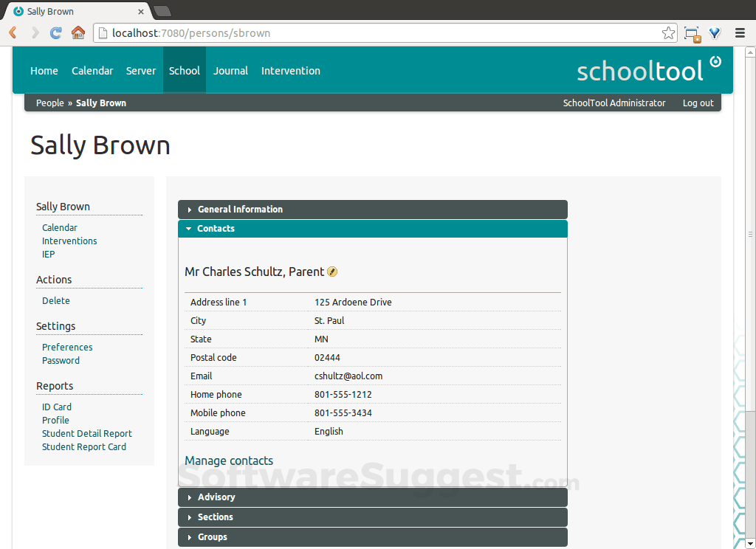
Task: Click the pencil icon beside Charles Schultz
Action: pyautogui.click(x=332, y=272)
